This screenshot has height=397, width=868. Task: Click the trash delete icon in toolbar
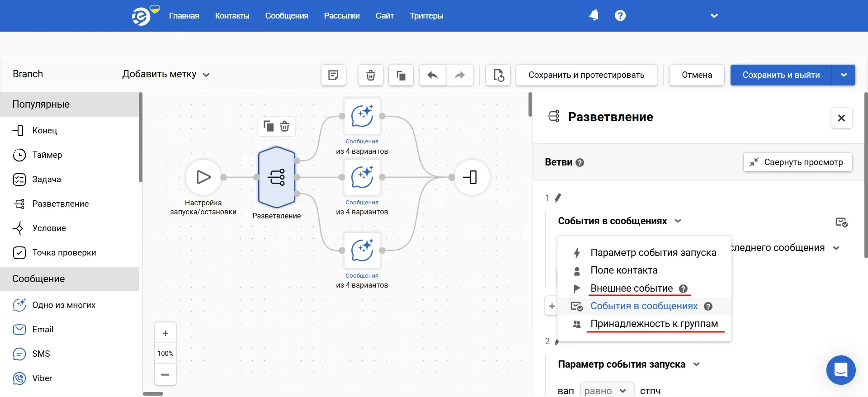[x=370, y=75]
